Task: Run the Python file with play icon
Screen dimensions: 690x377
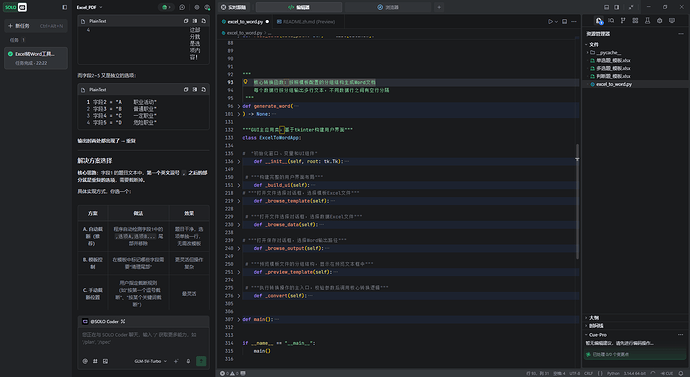Action: tap(550, 22)
